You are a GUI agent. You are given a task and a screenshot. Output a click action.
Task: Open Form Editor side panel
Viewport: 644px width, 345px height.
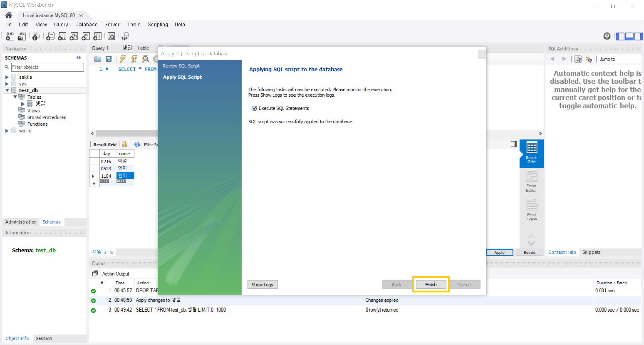[531, 182]
